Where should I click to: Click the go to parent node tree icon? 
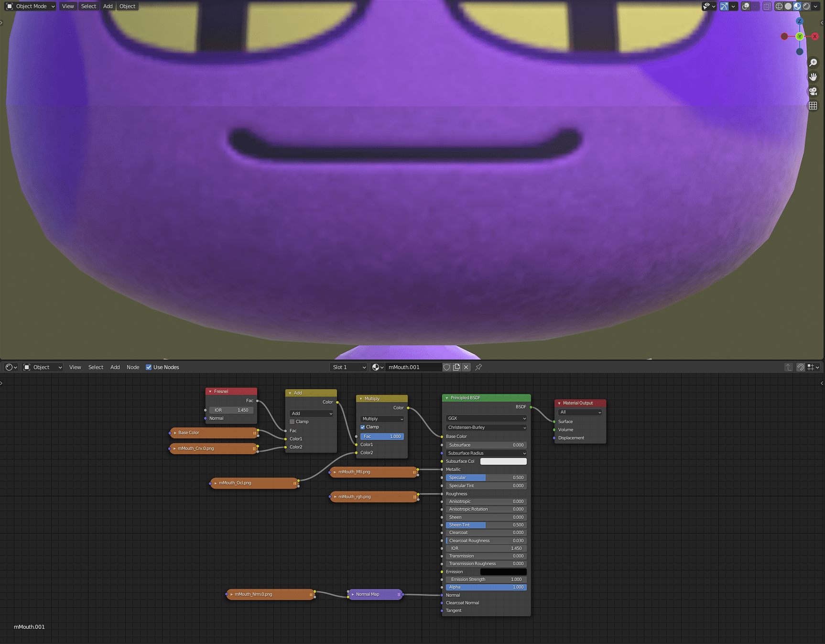click(789, 367)
